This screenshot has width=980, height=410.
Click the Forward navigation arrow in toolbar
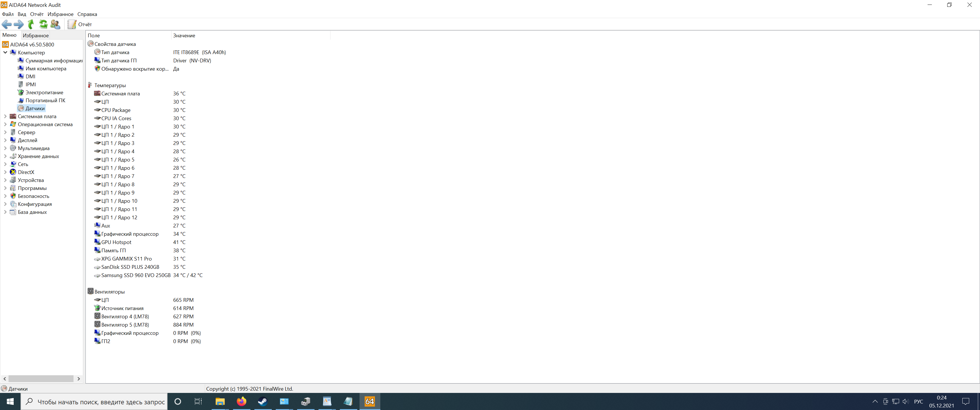pyautogui.click(x=18, y=24)
